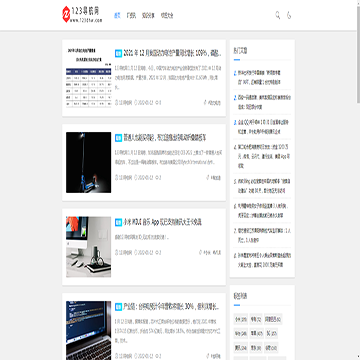Click the comment bubble icon under the 2021 年 12 月 article
Image resolution: width=360 pixels, height=360 pixels.
click(x=157, y=103)
